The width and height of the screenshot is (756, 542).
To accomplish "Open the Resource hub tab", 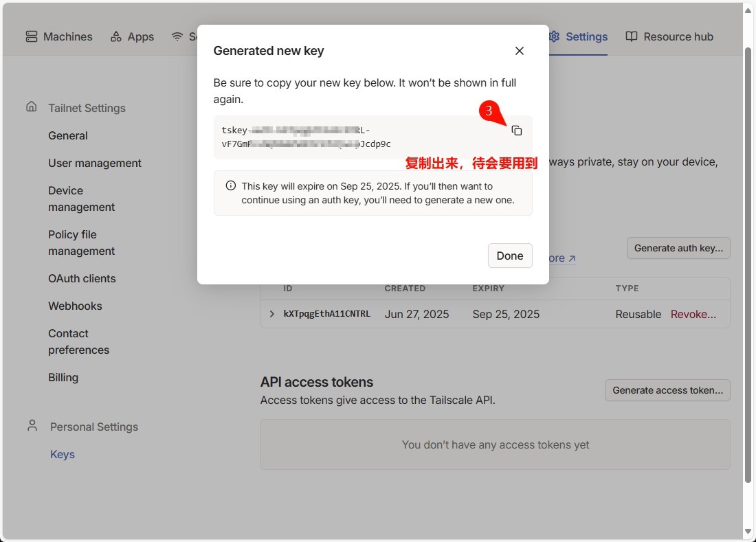I will coord(669,36).
